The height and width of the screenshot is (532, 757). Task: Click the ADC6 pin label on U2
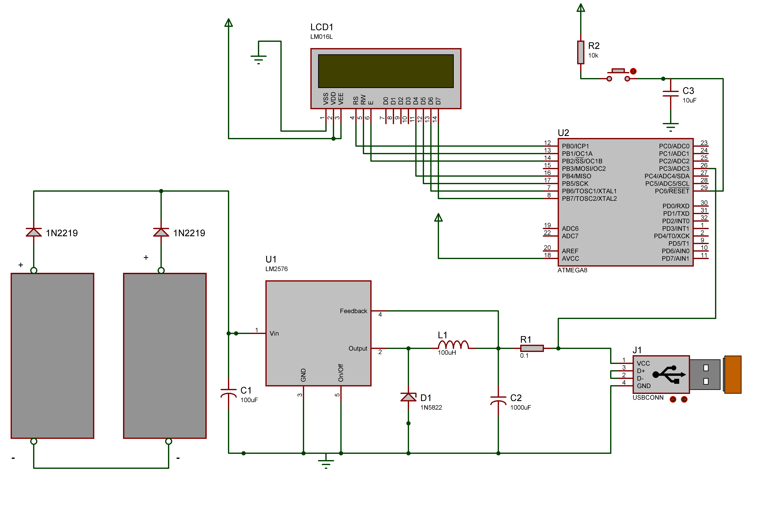click(570, 228)
